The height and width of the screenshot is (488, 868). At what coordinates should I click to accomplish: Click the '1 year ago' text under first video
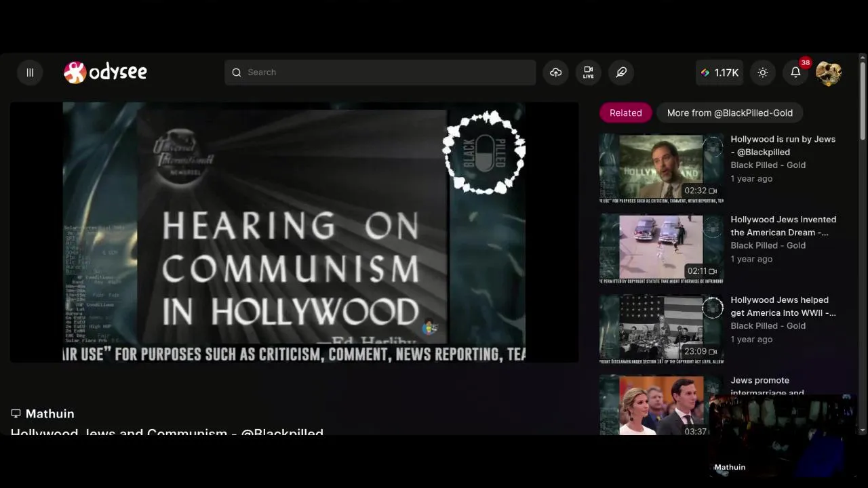(751, 178)
